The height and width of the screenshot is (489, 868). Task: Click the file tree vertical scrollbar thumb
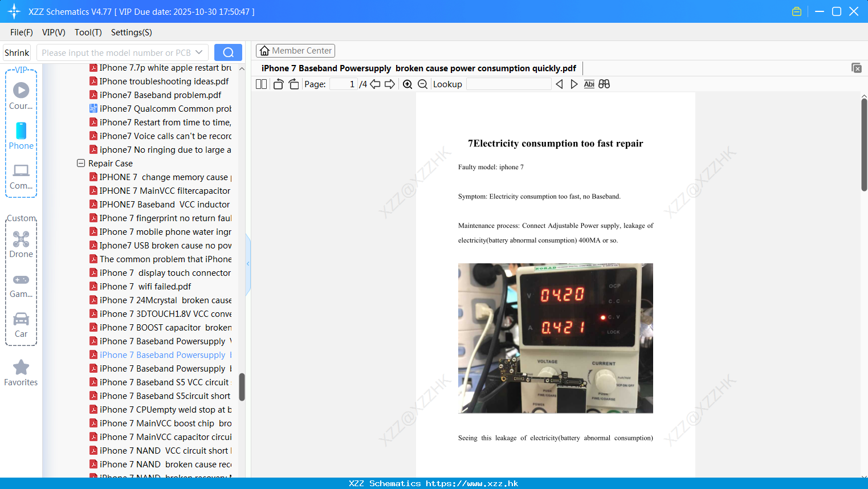point(242,387)
